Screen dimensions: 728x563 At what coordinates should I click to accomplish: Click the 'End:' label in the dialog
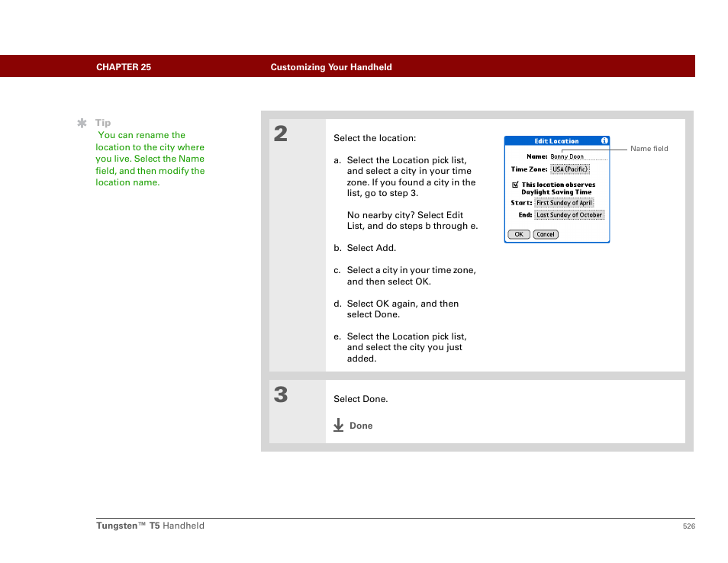[526, 215]
